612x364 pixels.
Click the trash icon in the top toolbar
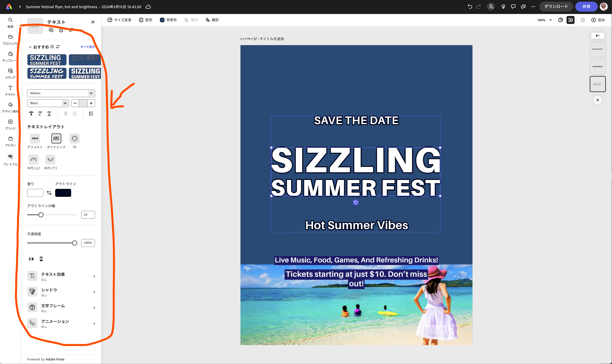pyautogui.click(x=583, y=20)
